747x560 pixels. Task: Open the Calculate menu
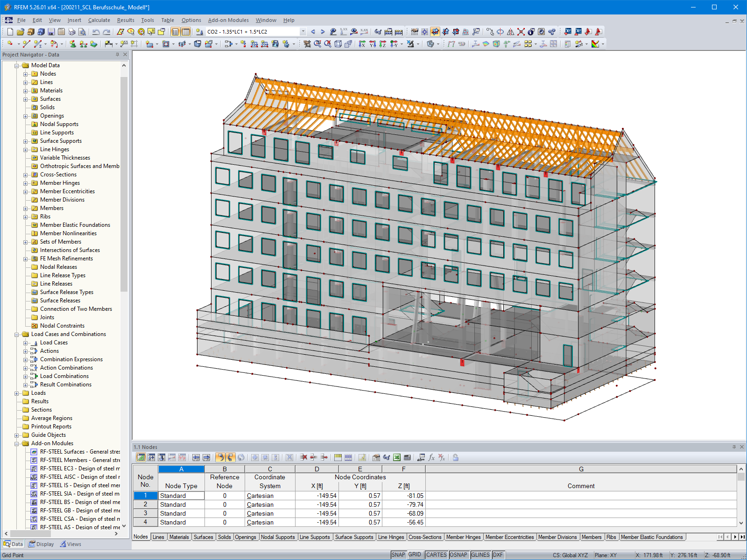click(x=99, y=20)
